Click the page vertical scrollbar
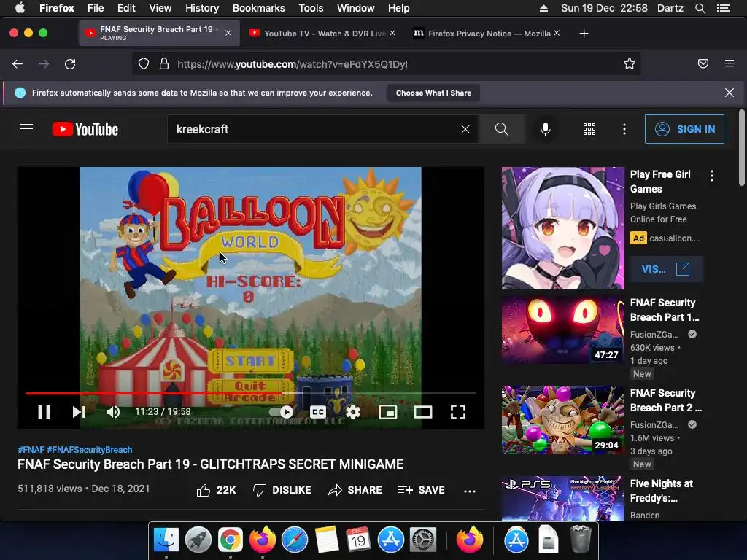The width and height of the screenshot is (747, 560). click(742, 147)
